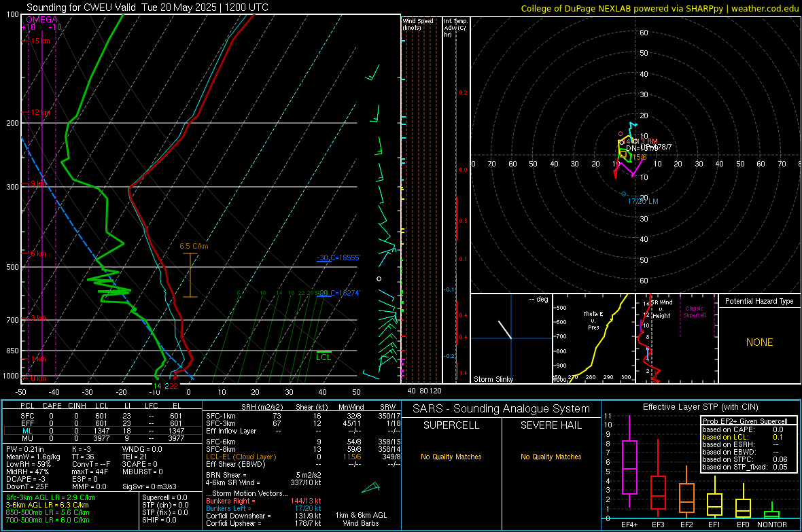Click the green NONTOR box plot
The image size is (802, 532).
(772, 511)
